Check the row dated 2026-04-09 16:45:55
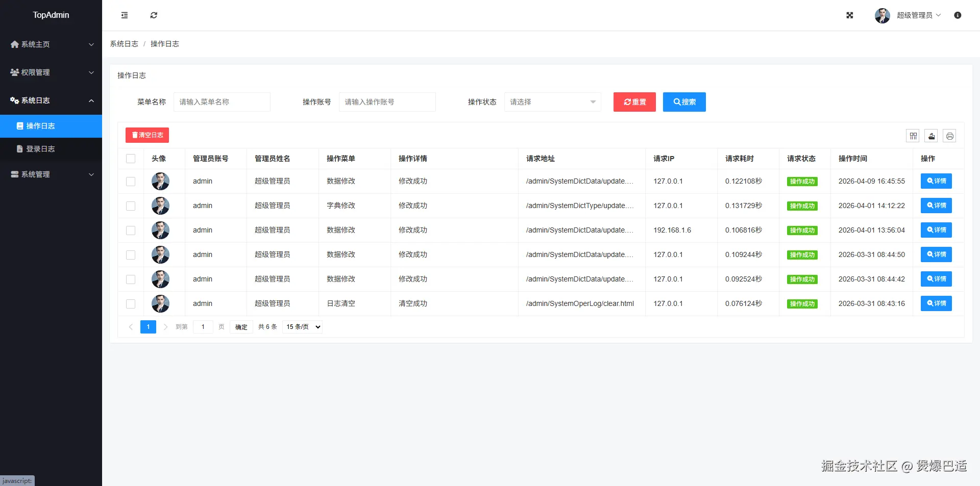This screenshot has height=486, width=980. point(131,182)
